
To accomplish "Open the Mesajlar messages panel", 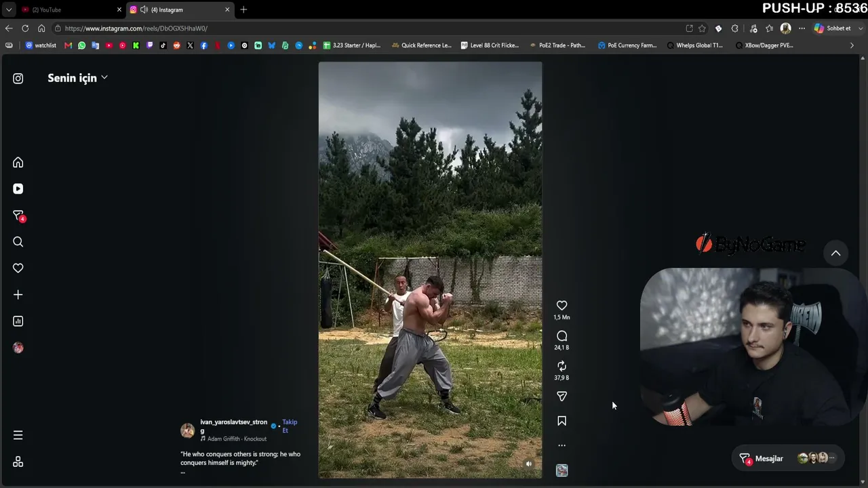I will tap(787, 459).
